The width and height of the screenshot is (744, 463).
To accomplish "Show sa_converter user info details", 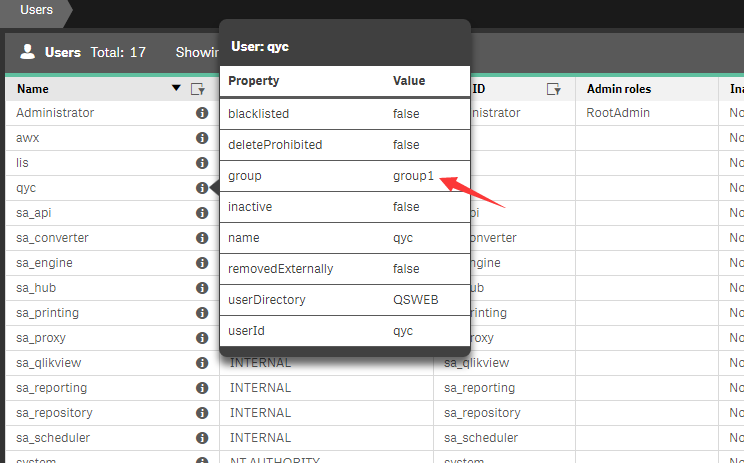I will 201,238.
